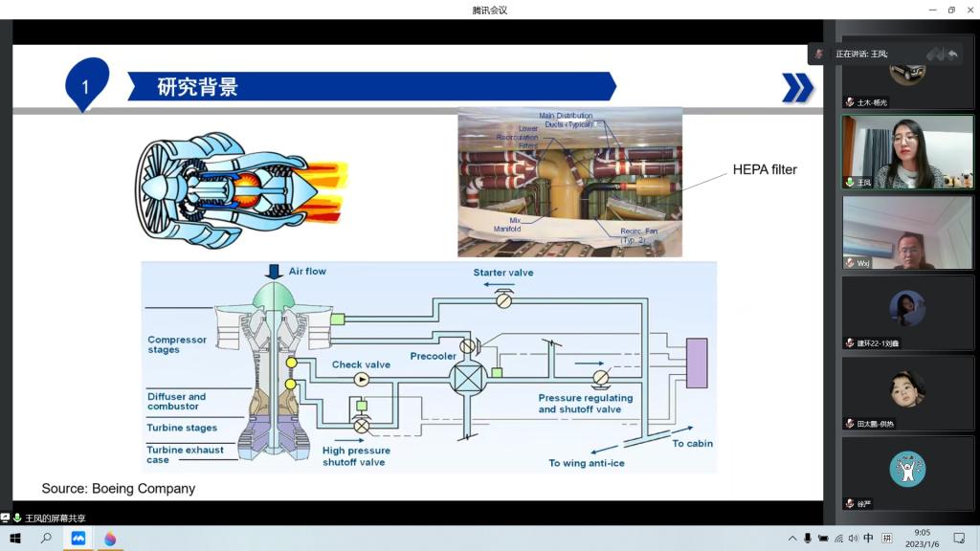Screen dimensions: 980x551
Task: Click the 9:05 clock and date
Action: click(922, 539)
